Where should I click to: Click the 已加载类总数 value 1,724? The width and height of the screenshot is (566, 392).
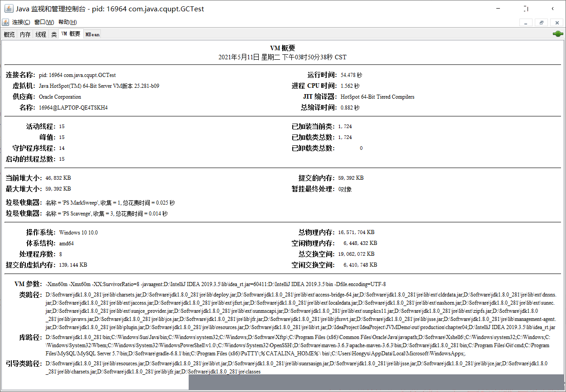(345, 138)
